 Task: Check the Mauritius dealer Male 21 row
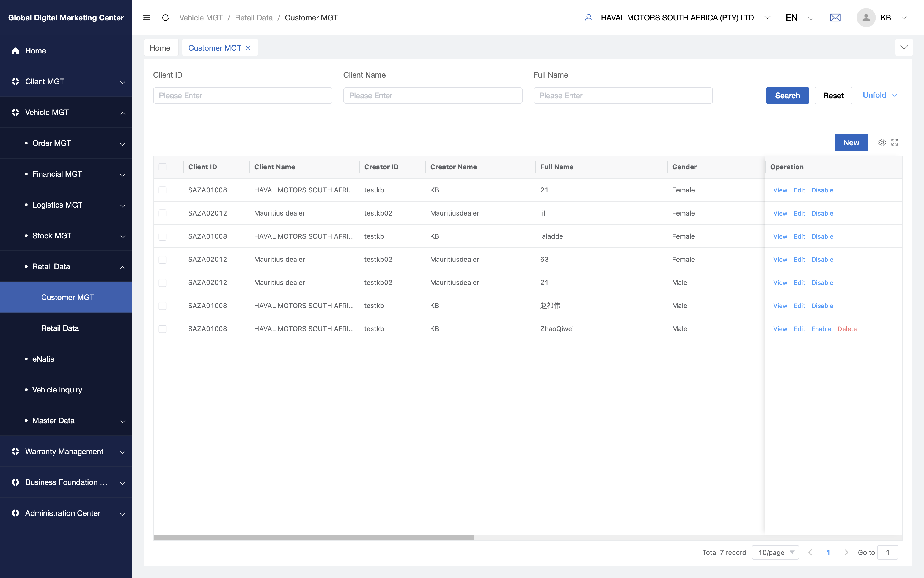click(x=163, y=283)
